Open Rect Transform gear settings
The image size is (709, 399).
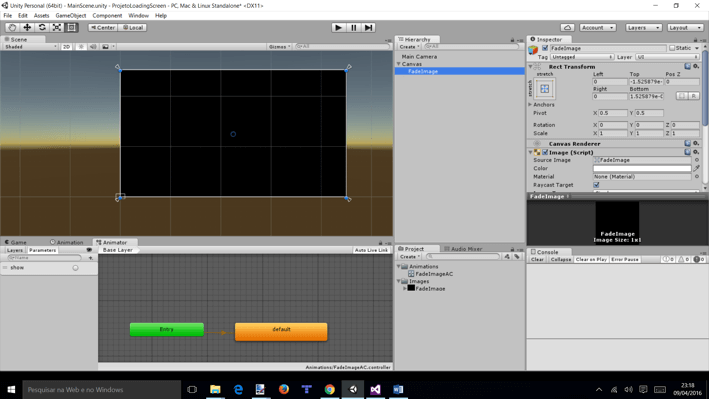696,66
